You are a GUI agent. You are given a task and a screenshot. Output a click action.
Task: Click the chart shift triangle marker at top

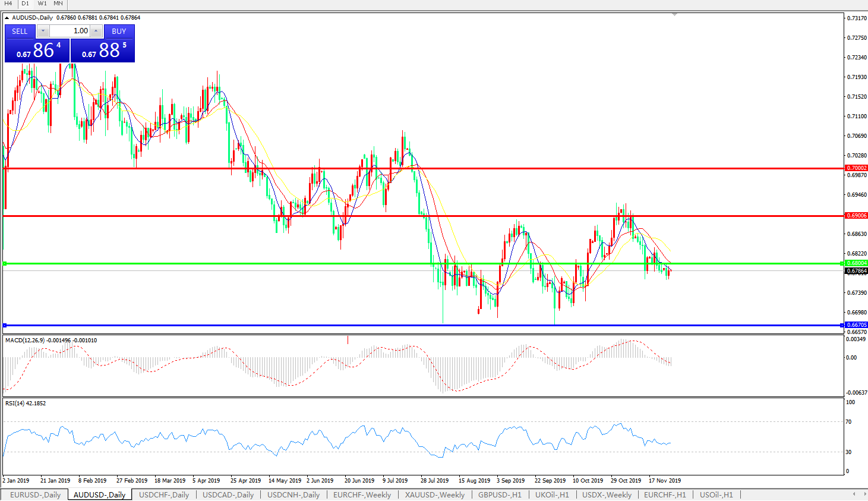[x=674, y=14]
